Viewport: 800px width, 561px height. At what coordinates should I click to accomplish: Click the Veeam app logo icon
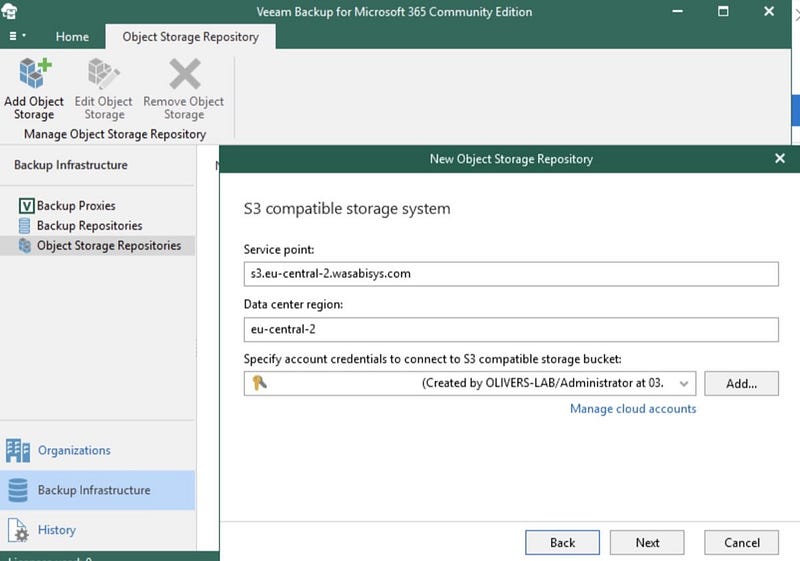[x=9, y=11]
